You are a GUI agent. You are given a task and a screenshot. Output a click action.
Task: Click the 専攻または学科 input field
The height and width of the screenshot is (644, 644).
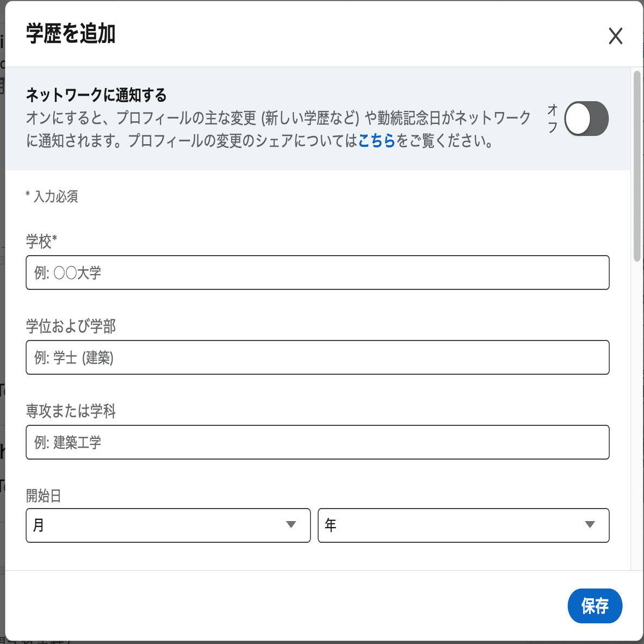(318, 442)
